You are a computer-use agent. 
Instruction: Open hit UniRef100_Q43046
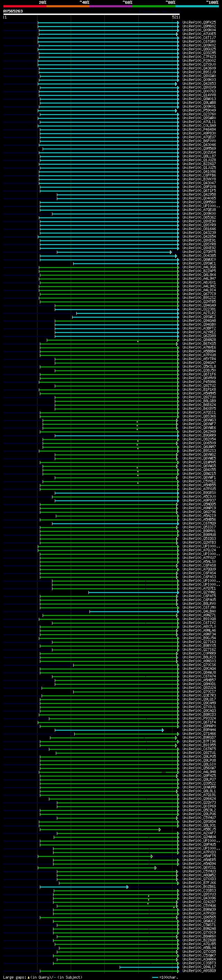click(199, 145)
